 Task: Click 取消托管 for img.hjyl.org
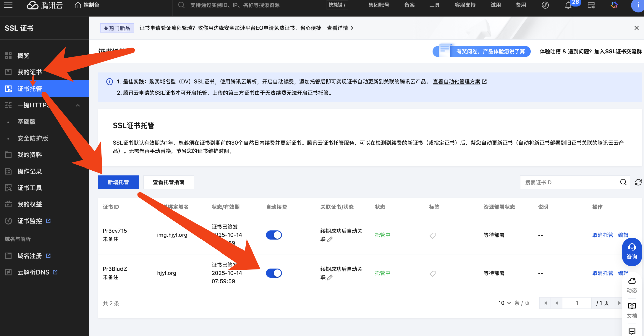603,235
